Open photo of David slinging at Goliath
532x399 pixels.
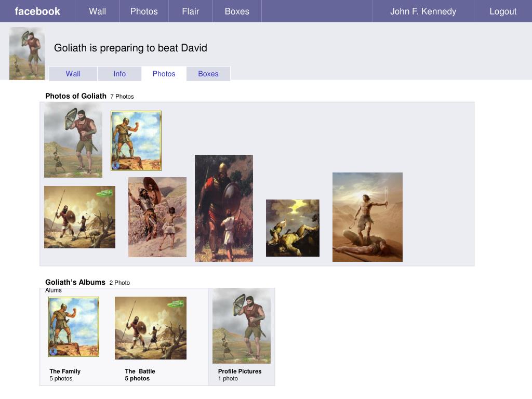(x=157, y=217)
